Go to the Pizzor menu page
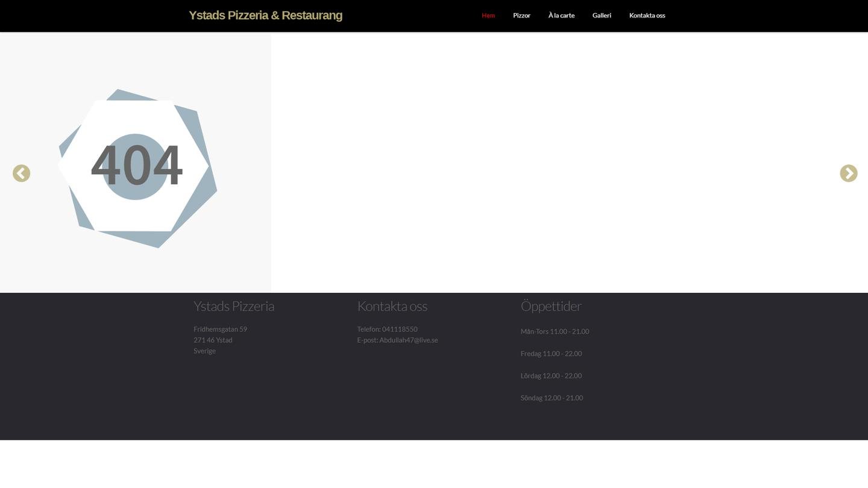868x488 pixels. (x=521, y=16)
